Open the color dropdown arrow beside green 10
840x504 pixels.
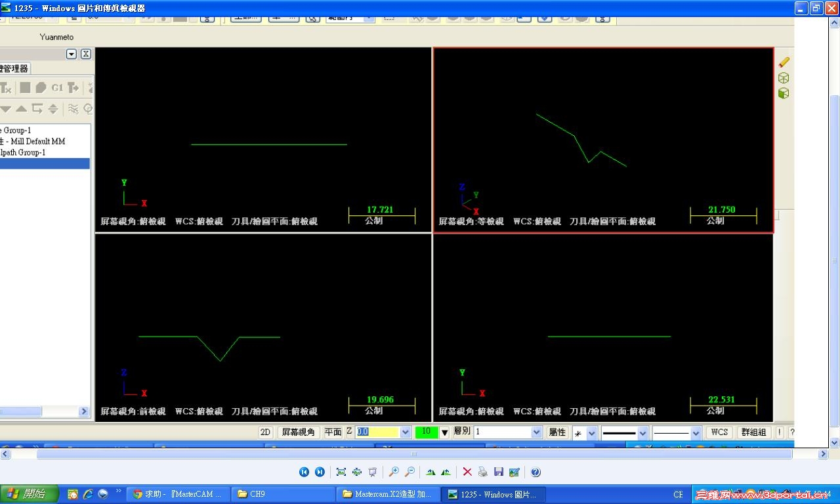click(444, 432)
